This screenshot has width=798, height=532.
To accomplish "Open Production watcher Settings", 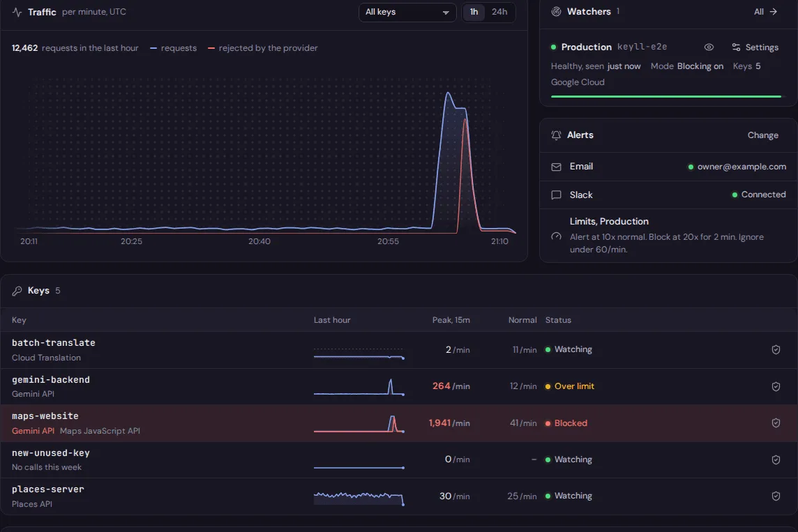I will (x=755, y=47).
